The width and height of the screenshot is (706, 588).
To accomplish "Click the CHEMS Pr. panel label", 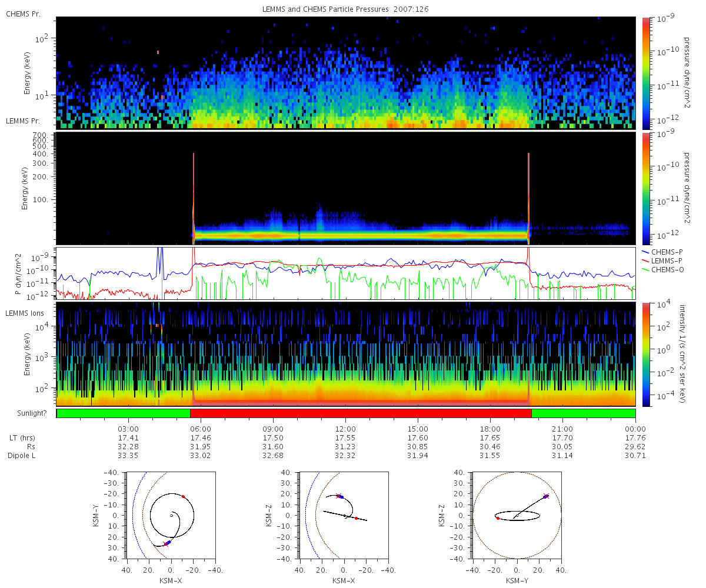I will click(x=23, y=14).
